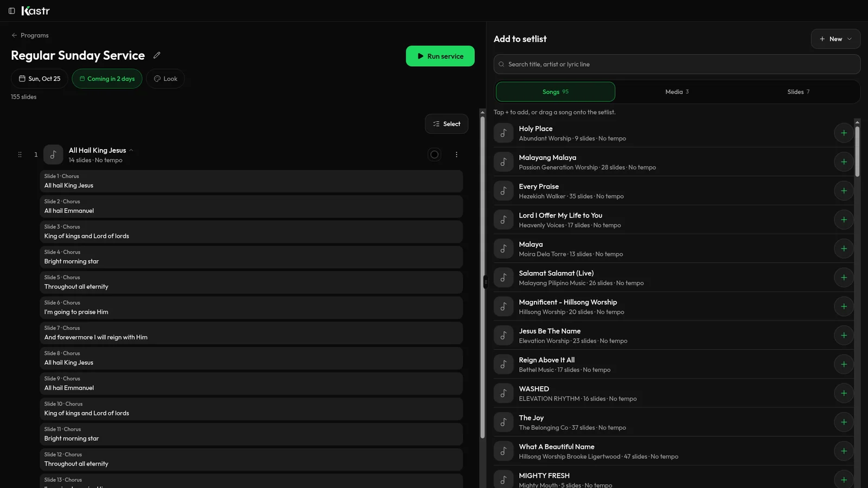Open the New dropdown
Viewport: 868px width, 488px height.
click(835, 39)
